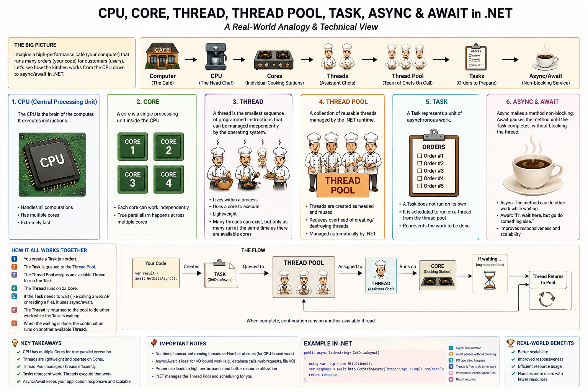Image resolution: width=588 pixels, height=392 pixels.
Task: Click the orange THREAD POOL sign held by chefs
Action: click(x=343, y=185)
